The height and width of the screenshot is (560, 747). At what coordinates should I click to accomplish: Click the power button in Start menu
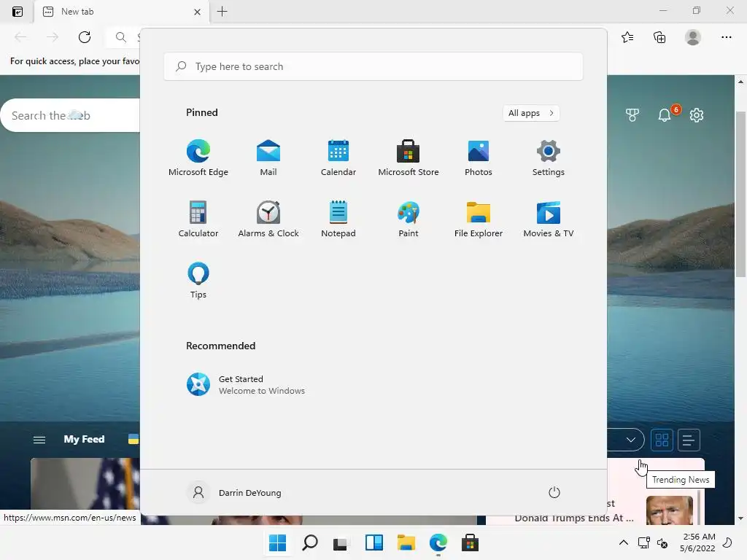(554, 492)
